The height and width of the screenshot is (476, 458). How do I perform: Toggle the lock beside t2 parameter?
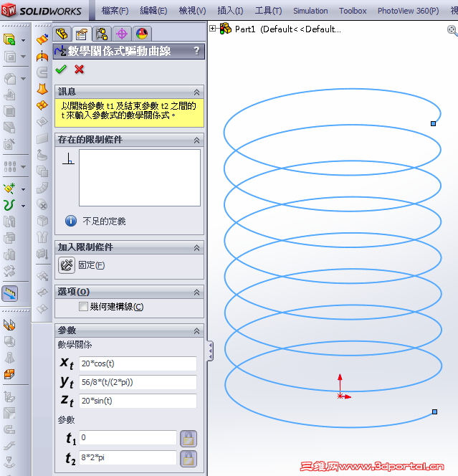point(189,459)
